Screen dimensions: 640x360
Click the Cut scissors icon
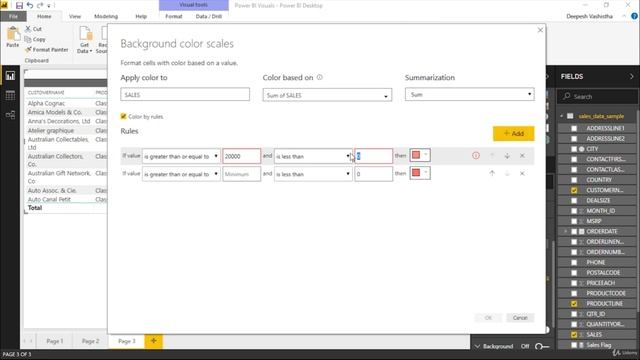(x=28, y=29)
